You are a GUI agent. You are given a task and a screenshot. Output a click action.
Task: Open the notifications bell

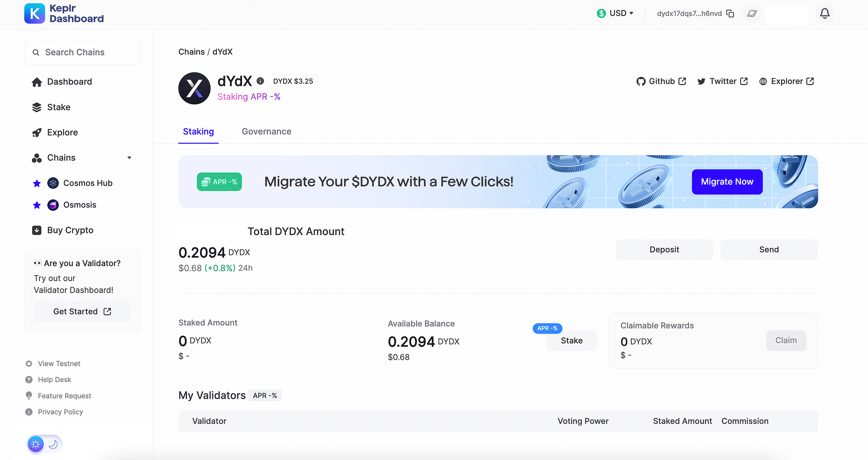coord(825,13)
